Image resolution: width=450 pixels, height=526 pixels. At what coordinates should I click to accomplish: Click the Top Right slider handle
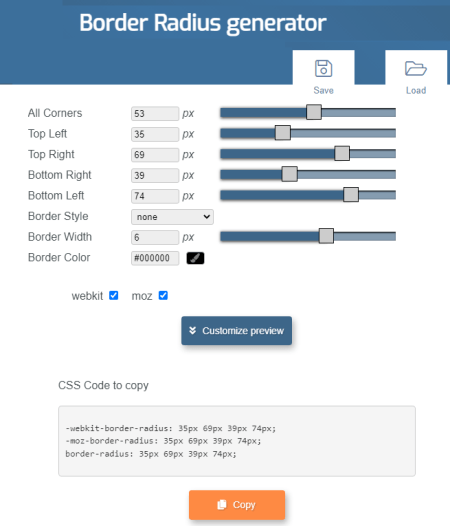pyautogui.click(x=342, y=154)
